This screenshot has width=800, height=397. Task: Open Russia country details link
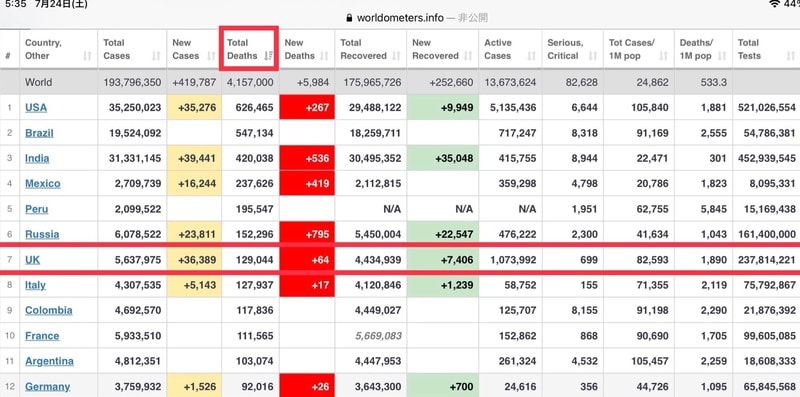42,234
